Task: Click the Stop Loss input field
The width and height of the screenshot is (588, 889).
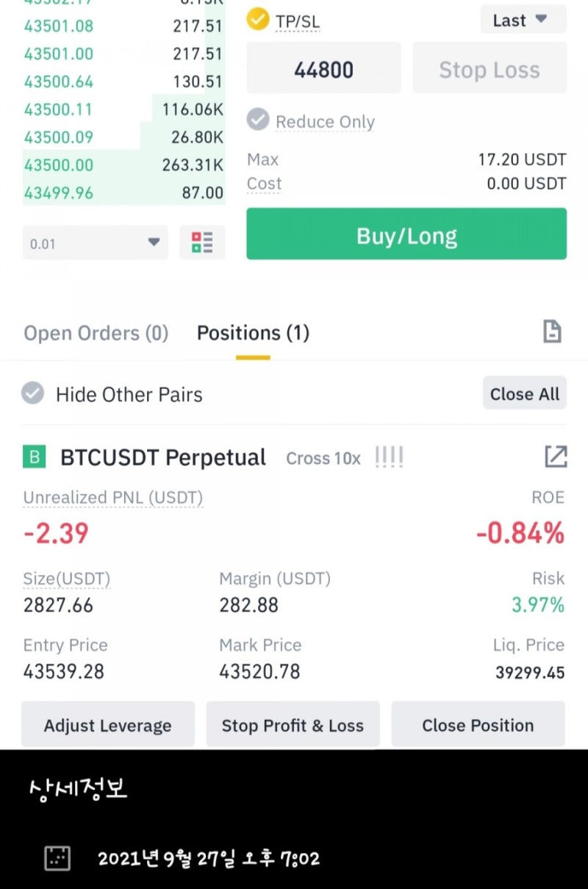Action: coord(490,68)
